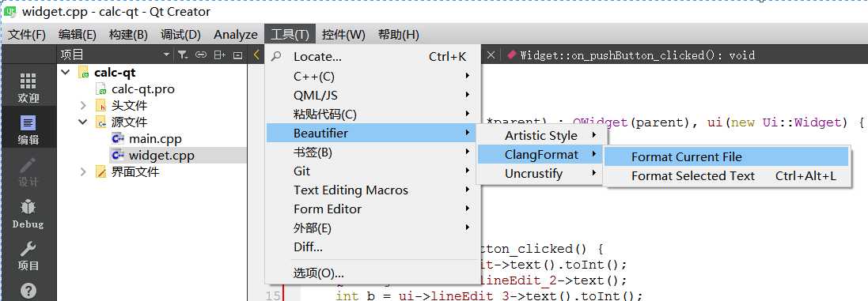
Task: Close the 工具(T) menu
Action: pos(290,35)
